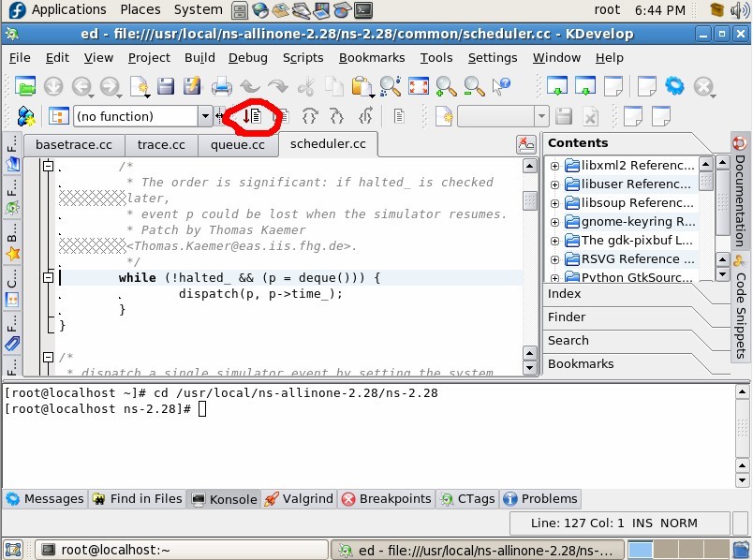Click the zoom-in magnifier icon
Image resolution: width=753 pixels, height=560 pixels.
(445, 86)
